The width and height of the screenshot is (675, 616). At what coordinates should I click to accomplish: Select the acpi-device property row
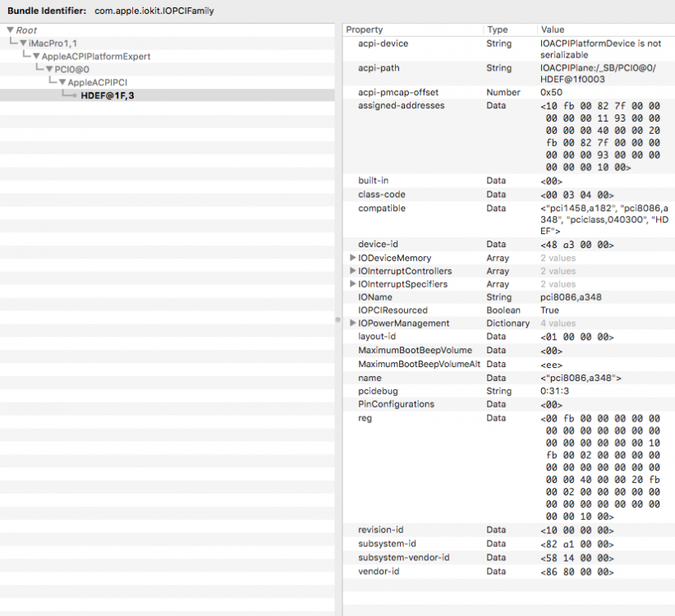pyautogui.click(x=509, y=49)
